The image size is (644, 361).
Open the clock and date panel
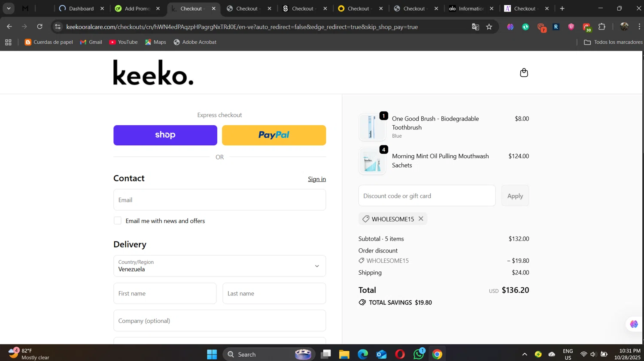point(627,354)
